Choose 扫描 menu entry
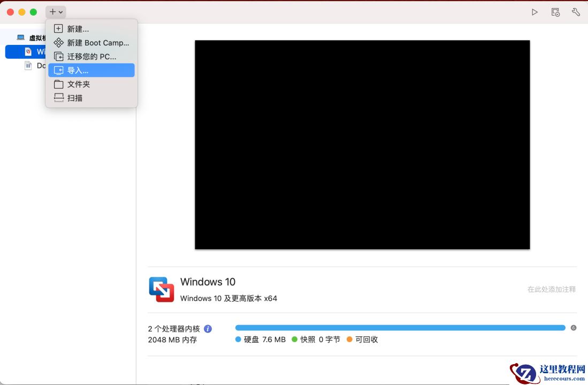 point(91,98)
